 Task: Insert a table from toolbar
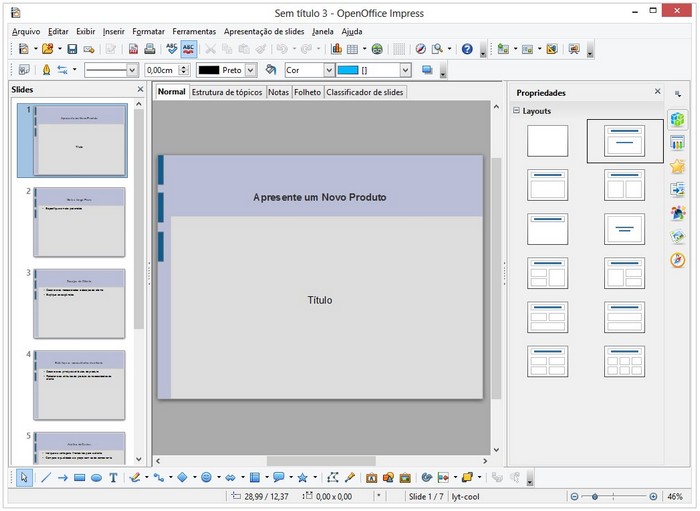[x=352, y=49]
